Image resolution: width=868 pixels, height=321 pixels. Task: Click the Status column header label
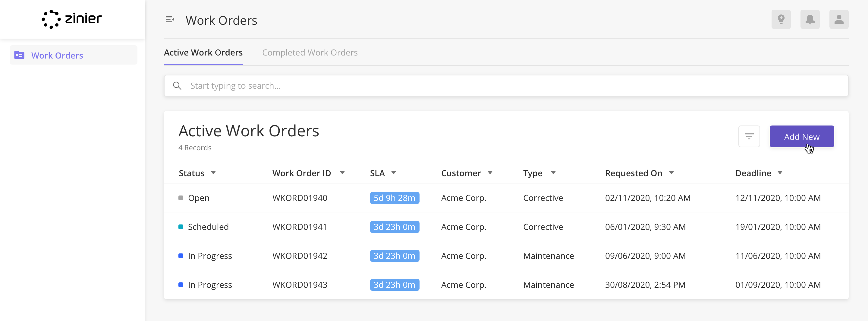pyautogui.click(x=191, y=173)
